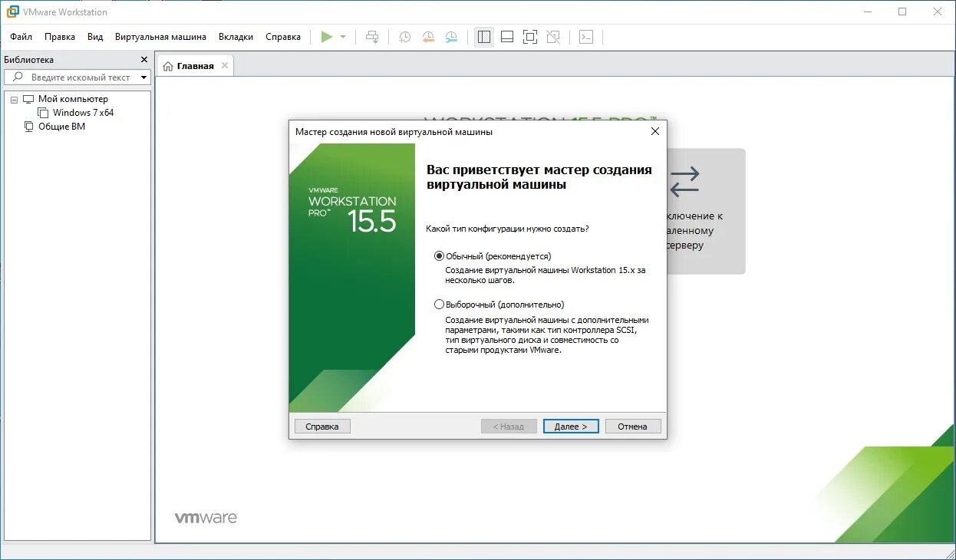
Task: Collapse the Мой компьютер tree node
Action: [14, 100]
